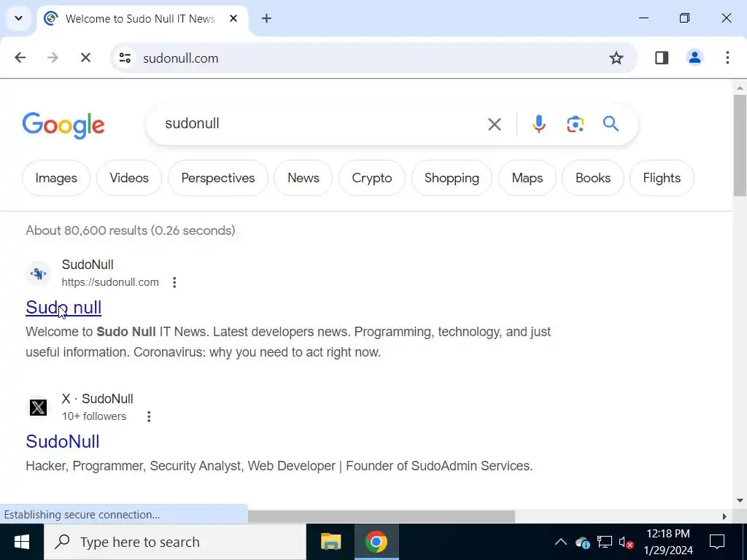Open the notification center icon
The image size is (747, 560).
pos(717,542)
